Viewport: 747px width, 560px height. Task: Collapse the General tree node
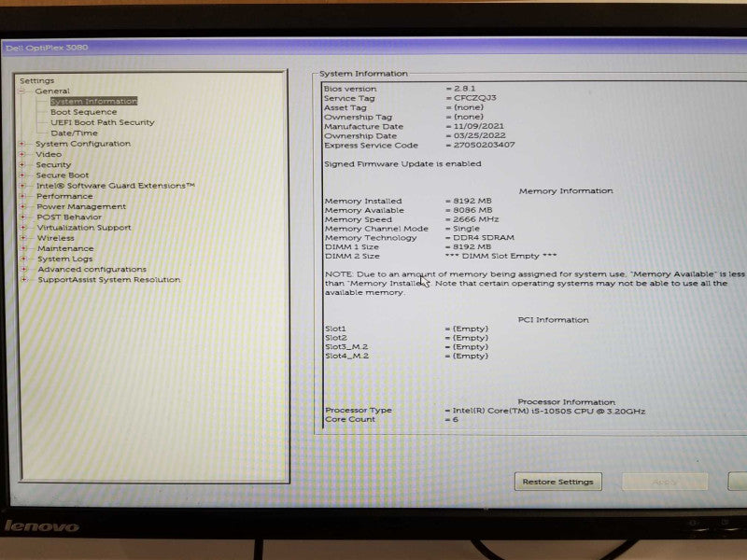pyautogui.click(x=21, y=91)
